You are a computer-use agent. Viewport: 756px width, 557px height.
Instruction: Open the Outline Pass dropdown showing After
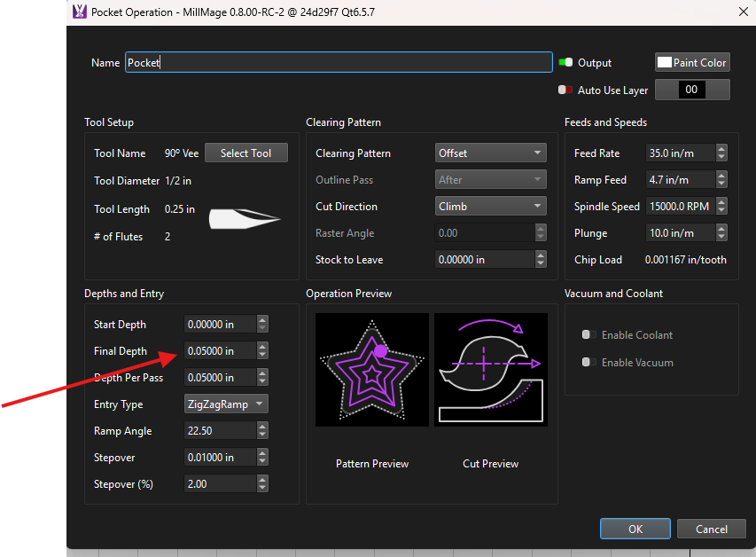tap(490, 179)
